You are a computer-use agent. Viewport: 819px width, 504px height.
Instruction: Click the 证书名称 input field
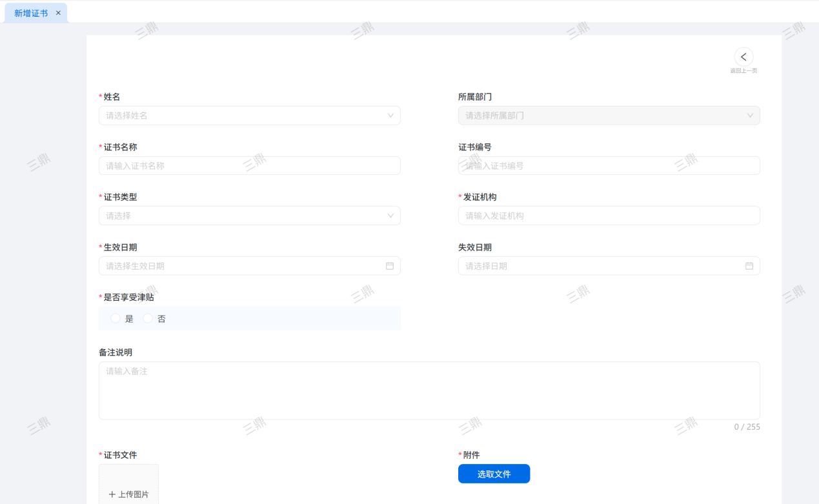tap(249, 166)
